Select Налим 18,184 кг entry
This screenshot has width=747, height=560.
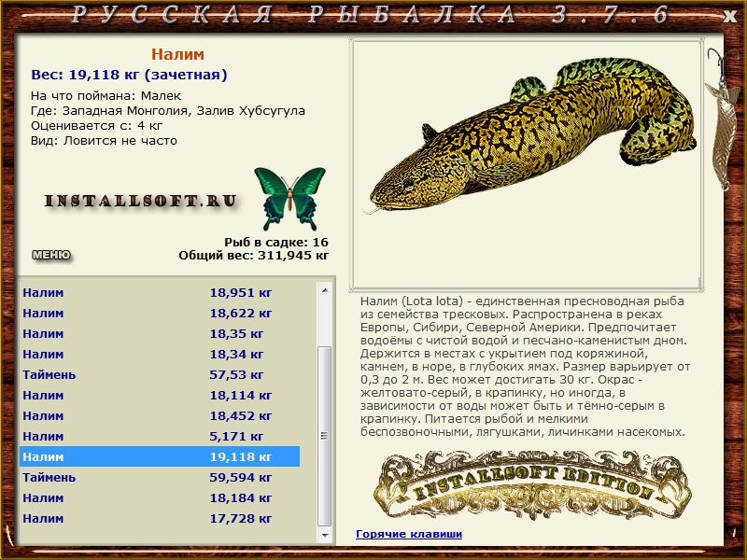point(160,497)
